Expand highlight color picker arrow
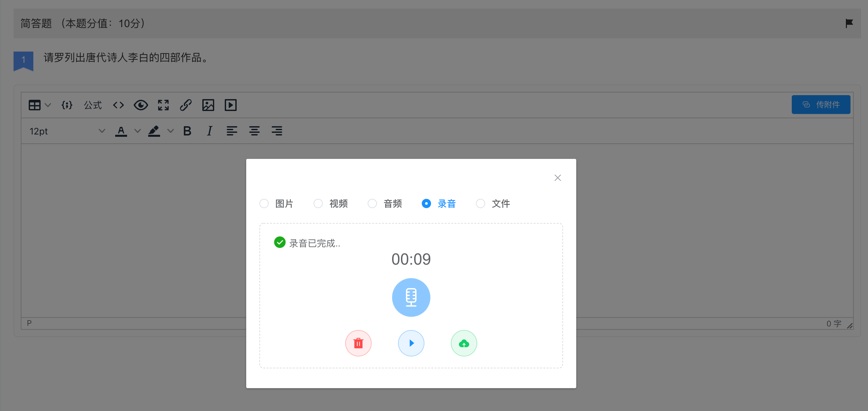The height and width of the screenshot is (411, 868). [171, 131]
